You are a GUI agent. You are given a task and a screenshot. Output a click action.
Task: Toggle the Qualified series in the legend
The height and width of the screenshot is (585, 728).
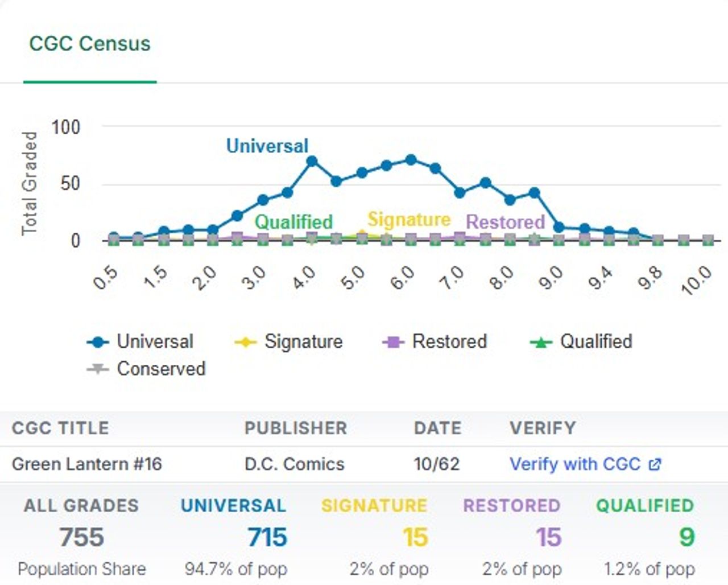(581, 341)
